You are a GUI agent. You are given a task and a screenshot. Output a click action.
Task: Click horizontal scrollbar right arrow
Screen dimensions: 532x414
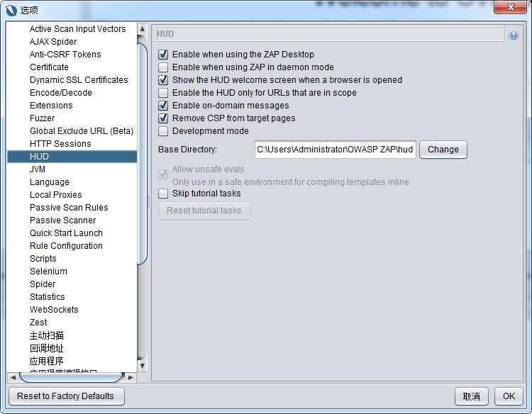point(131,377)
